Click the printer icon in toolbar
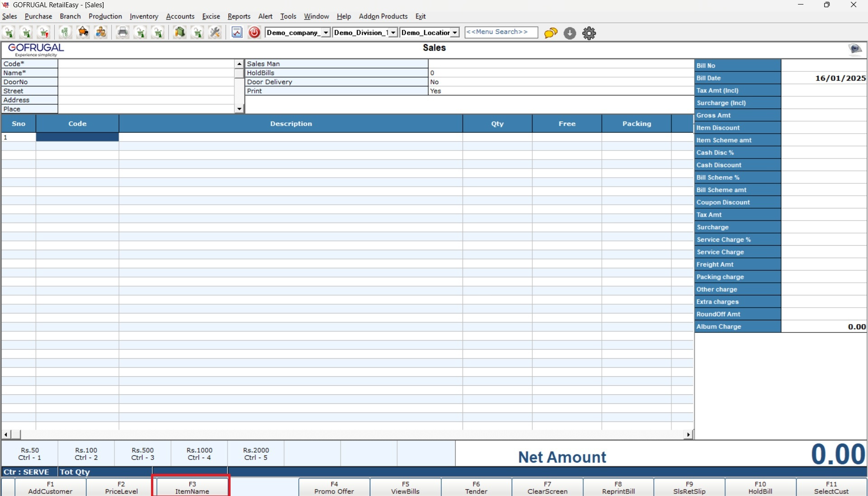This screenshot has width=868, height=496. pos(123,33)
